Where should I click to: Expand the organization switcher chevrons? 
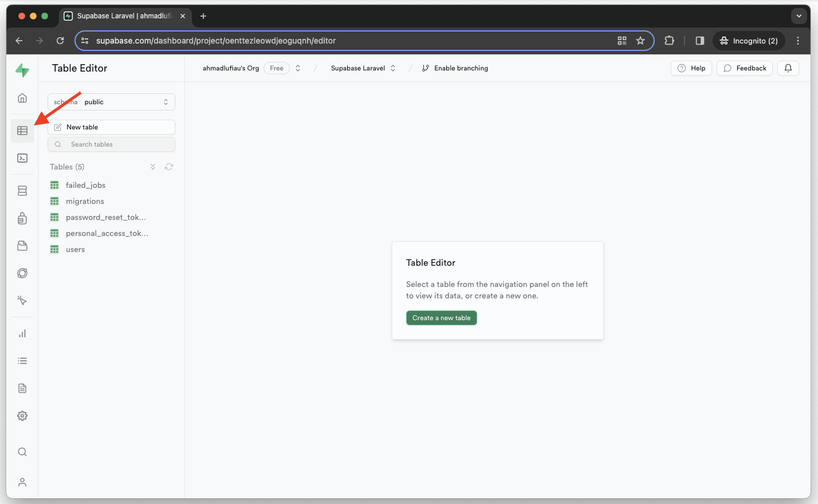tap(298, 68)
